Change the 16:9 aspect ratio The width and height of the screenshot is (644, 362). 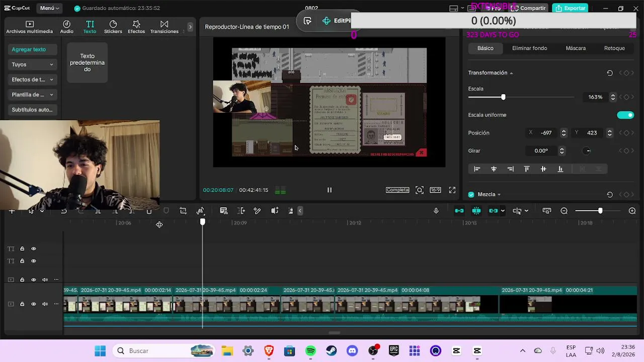coord(435,190)
